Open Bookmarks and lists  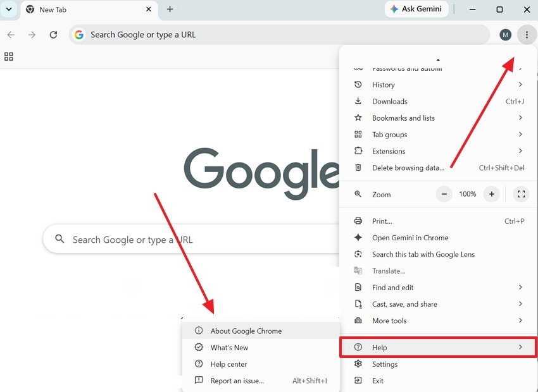pos(438,118)
